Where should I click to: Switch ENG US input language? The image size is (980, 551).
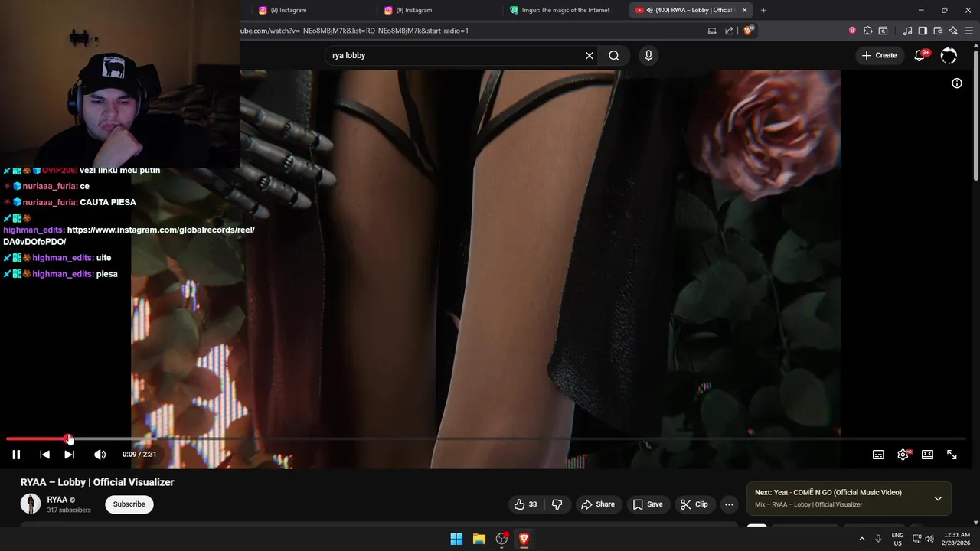897,539
